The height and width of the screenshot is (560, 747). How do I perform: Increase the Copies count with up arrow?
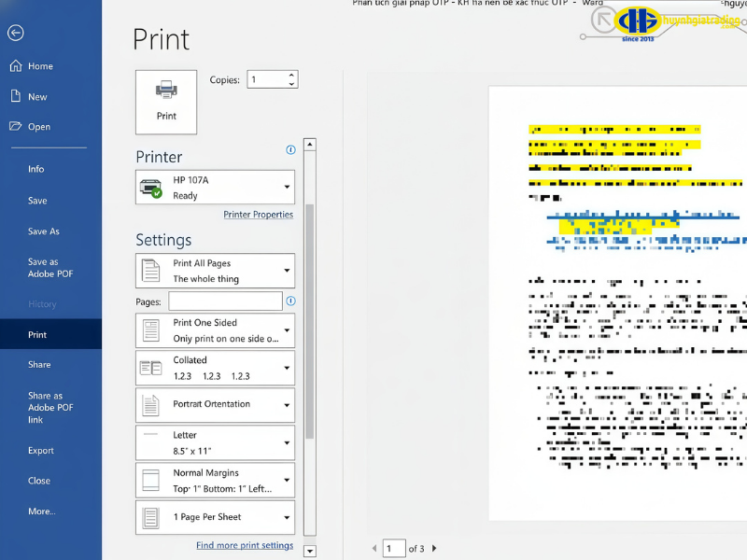point(291,75)
